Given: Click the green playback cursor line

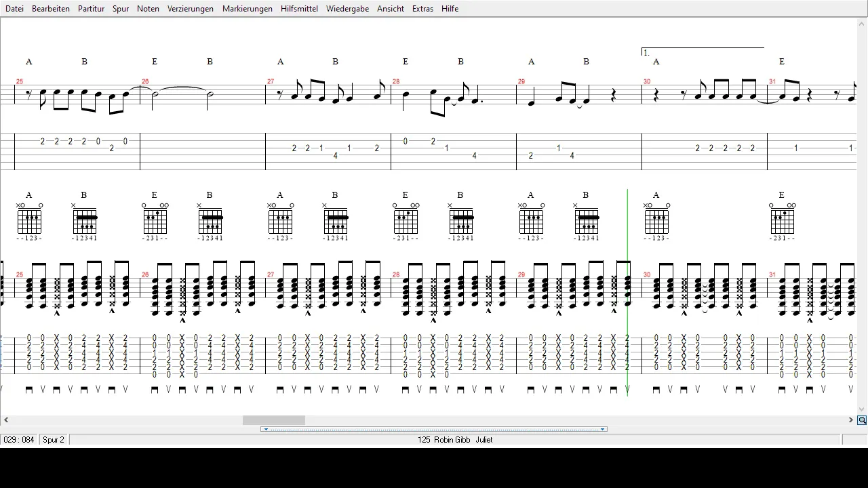Looking at the screenshot, I should pos(627,293).
